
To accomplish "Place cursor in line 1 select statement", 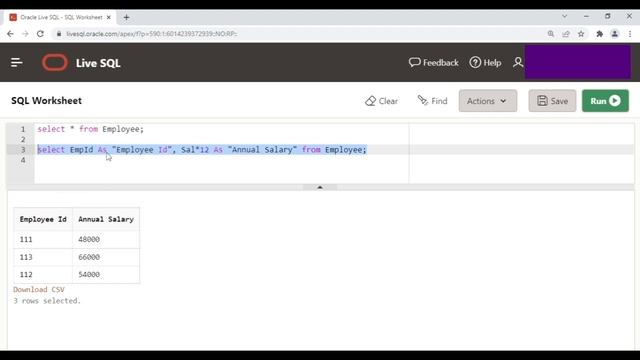I will click(91, 129).
